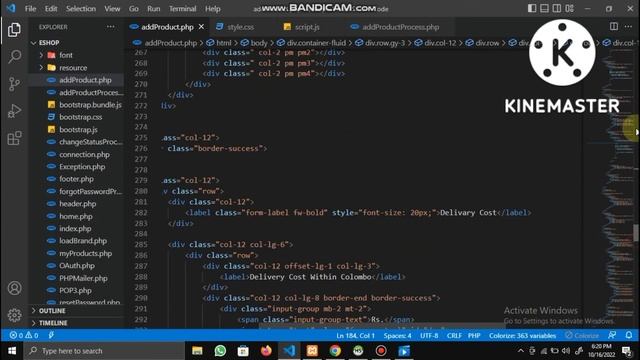Open Source Control view
The height and width of the screenshot is (360, 640).
click(14, 84)
